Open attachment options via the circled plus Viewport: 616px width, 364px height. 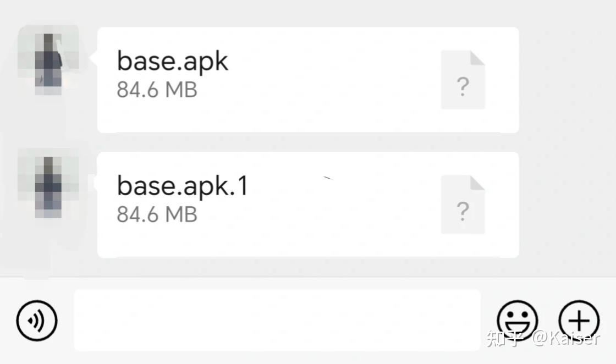(579, 321)
